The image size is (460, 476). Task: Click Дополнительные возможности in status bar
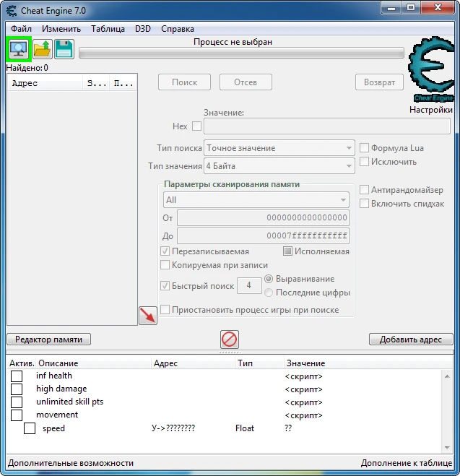pos(71,463)
